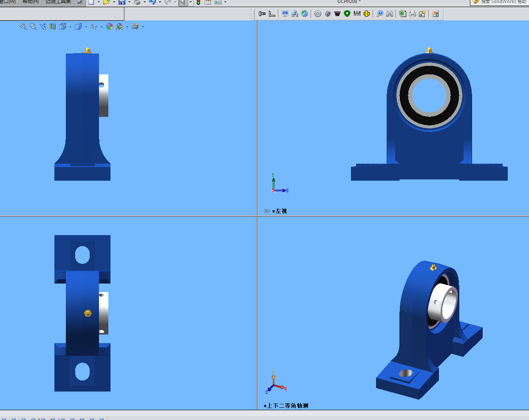Screen dimensions: 529x420
Task: Click the Previous View icon
Action: coord(43,26)
